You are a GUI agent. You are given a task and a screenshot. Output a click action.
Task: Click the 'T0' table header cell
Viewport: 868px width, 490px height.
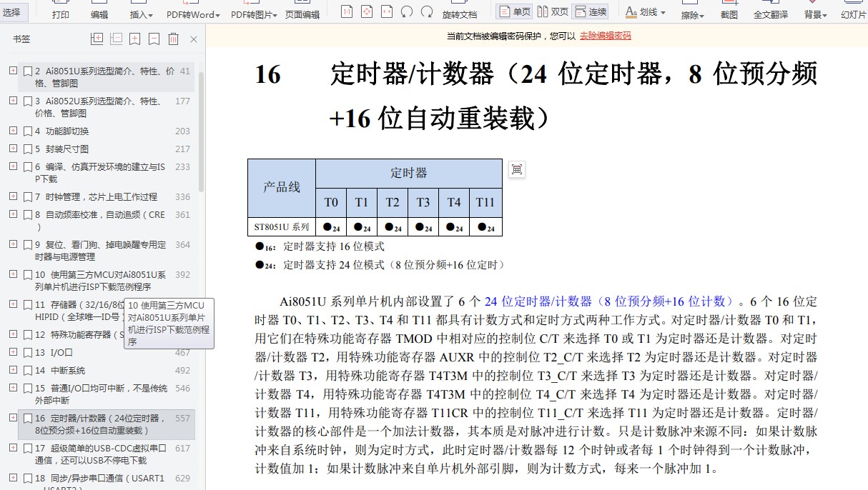point(331,203)
